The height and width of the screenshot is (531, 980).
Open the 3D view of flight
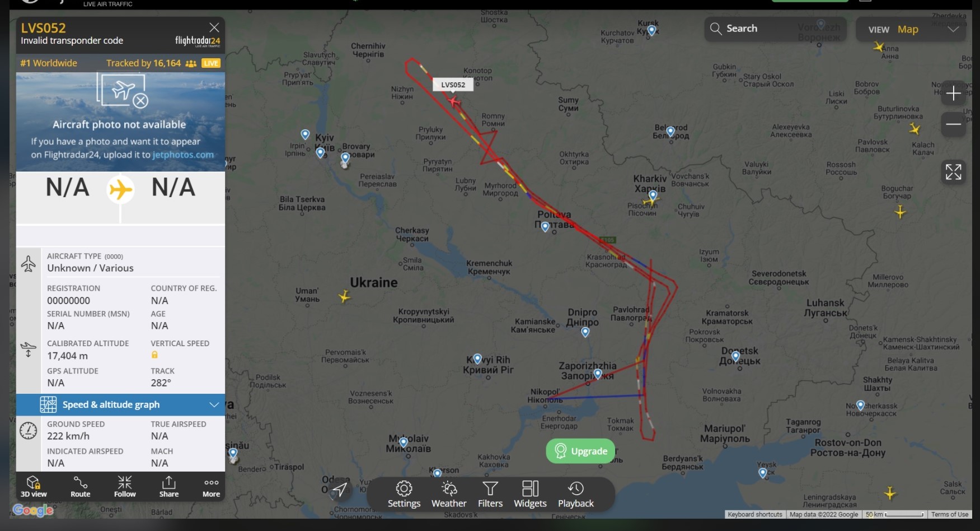coord(33,486)
